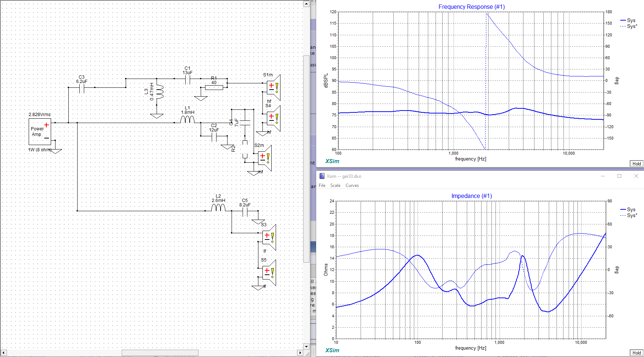Click the 2.828Vrms label
Image resolution: width=644 pixels, height=357 pixels.
point(40,115)
